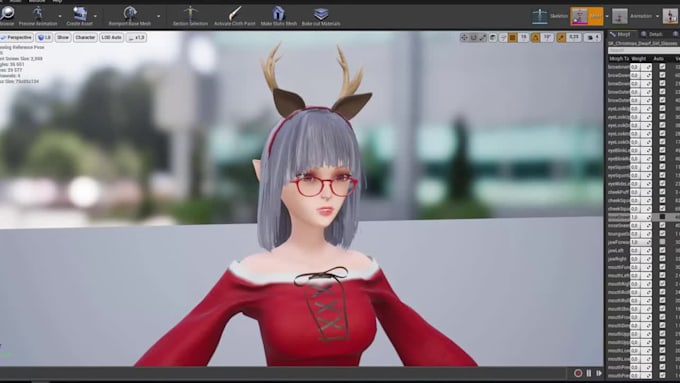Open the Lit view mode dropdown
The width and height of the screenshot is (680, 383).
point(44,38)
